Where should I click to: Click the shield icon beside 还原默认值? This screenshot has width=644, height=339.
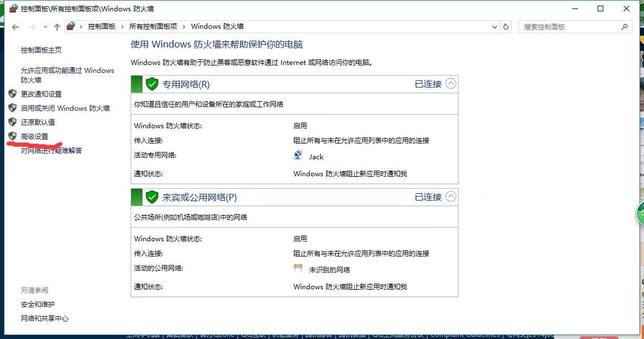[13, 122]
